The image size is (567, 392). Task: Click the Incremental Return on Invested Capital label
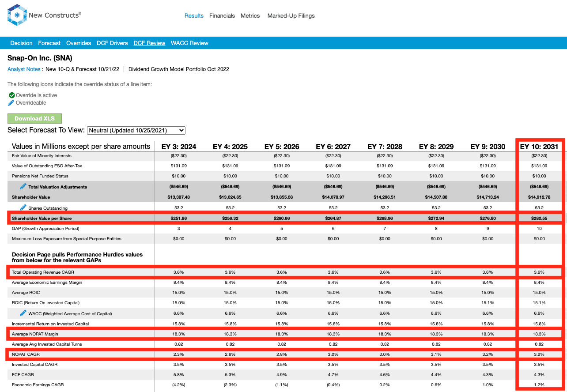50,324
